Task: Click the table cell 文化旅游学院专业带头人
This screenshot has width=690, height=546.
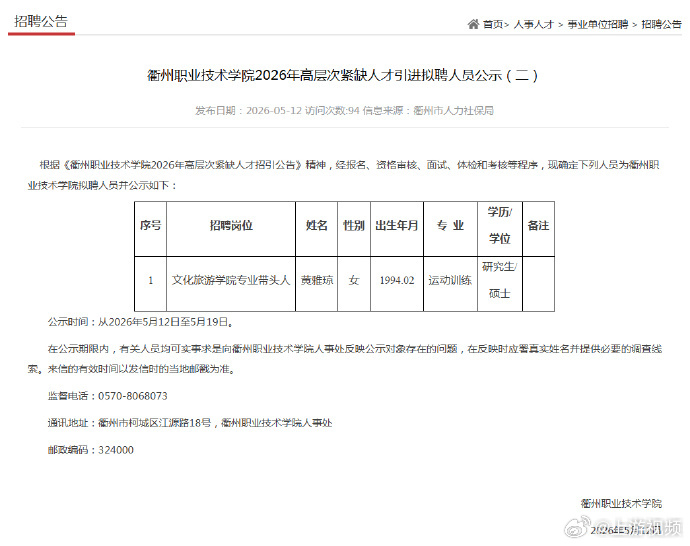Action: (231, 284)
